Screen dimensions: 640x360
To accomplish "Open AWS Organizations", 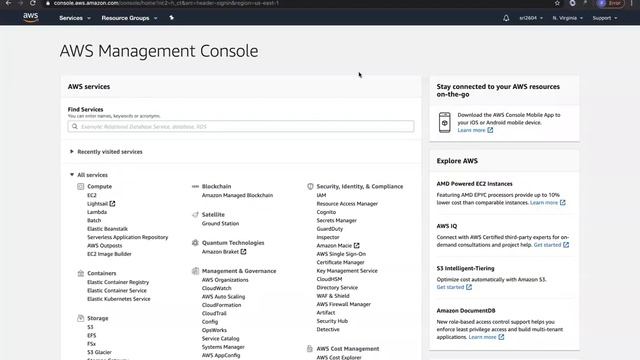I will pyautogui.click(x=225, y=280).
